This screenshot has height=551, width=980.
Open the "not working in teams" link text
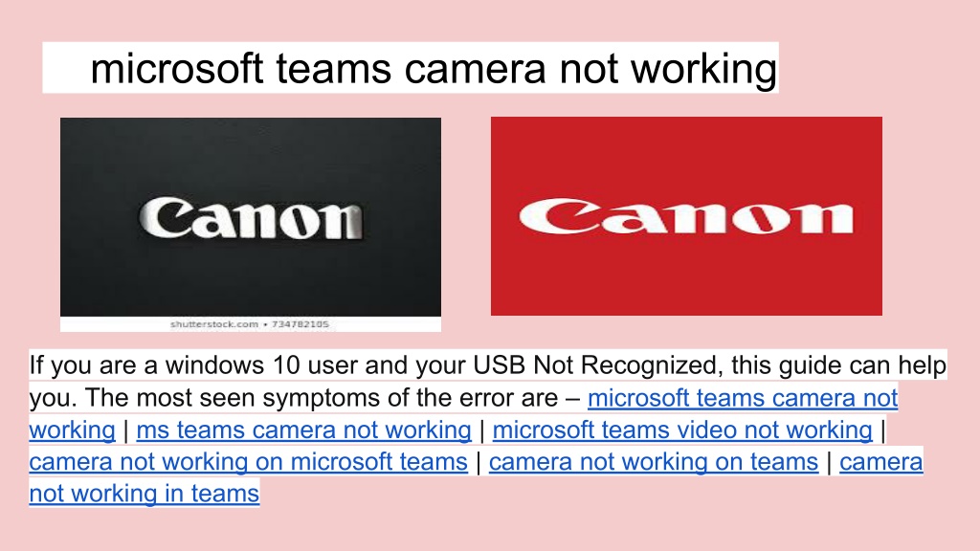point(144,494)
